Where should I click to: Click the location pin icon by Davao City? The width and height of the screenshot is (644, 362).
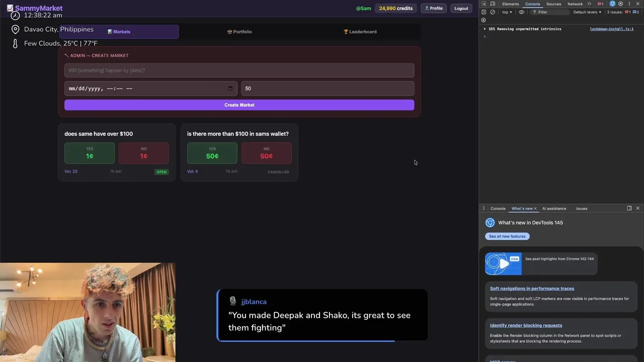(x=15, y=30)
